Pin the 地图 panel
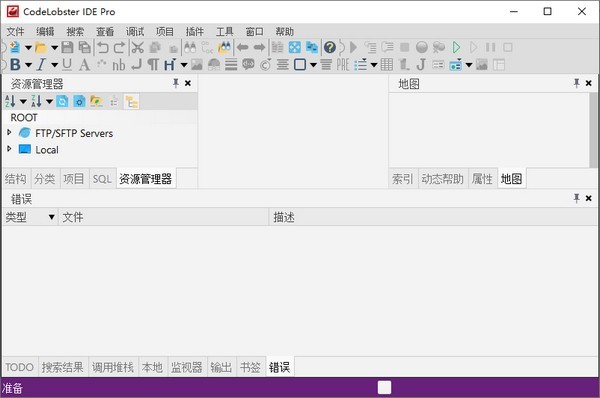The height and width of the screenshot is (398, 600). point(576,83)
